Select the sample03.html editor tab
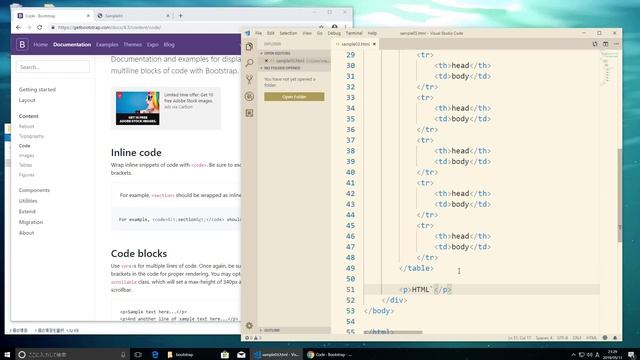The image size is (640, 360). tap(356, 44)
